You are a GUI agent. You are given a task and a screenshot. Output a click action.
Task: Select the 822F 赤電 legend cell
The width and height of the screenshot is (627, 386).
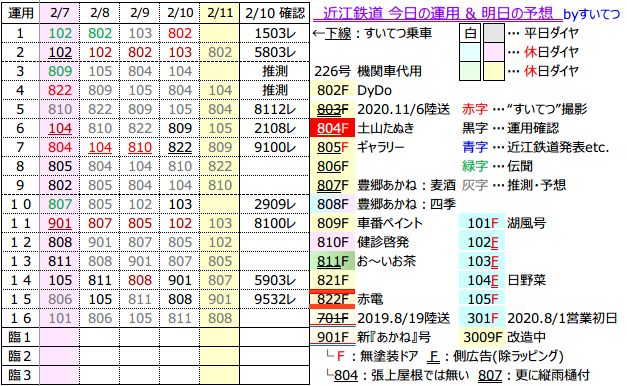(332, 299)
